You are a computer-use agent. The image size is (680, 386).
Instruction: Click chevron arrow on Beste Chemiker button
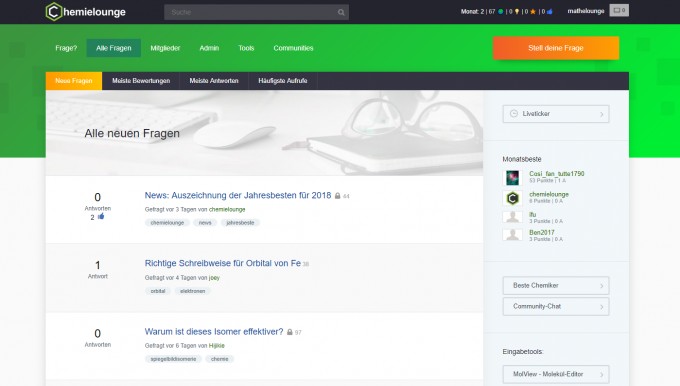pos(602,286)
